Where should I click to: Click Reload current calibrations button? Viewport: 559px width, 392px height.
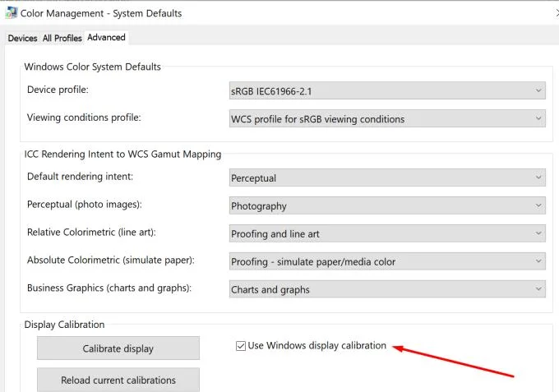click(x=118, y=380)
